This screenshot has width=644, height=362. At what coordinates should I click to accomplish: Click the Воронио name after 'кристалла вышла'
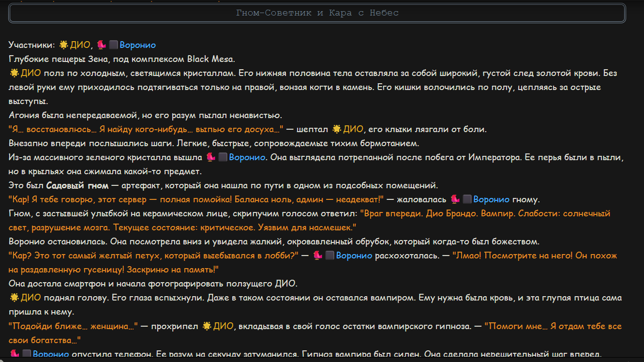pos(247,157)
